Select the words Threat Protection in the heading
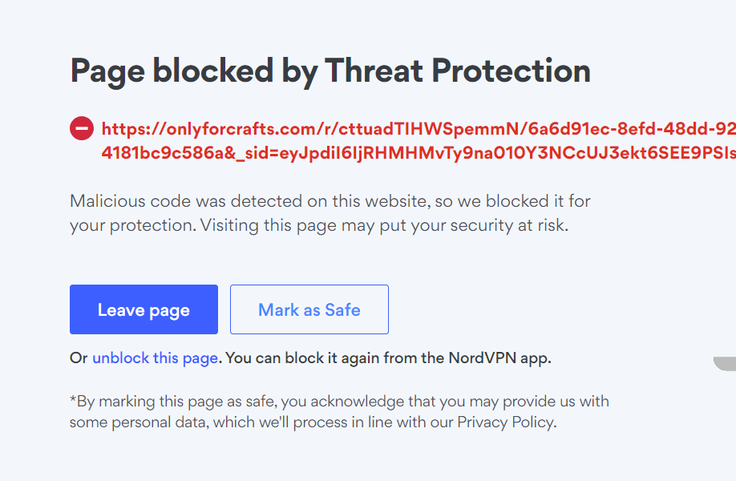736x489 pixels. 458,70
